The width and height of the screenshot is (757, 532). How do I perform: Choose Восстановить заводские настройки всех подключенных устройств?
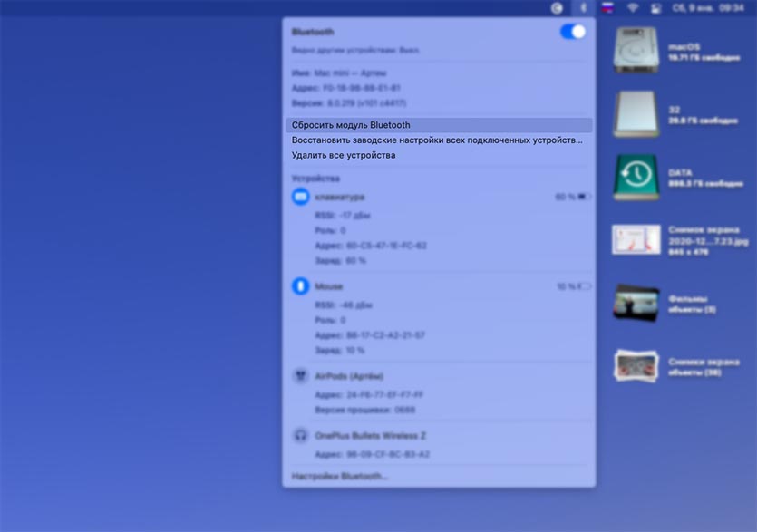[439, 140]
